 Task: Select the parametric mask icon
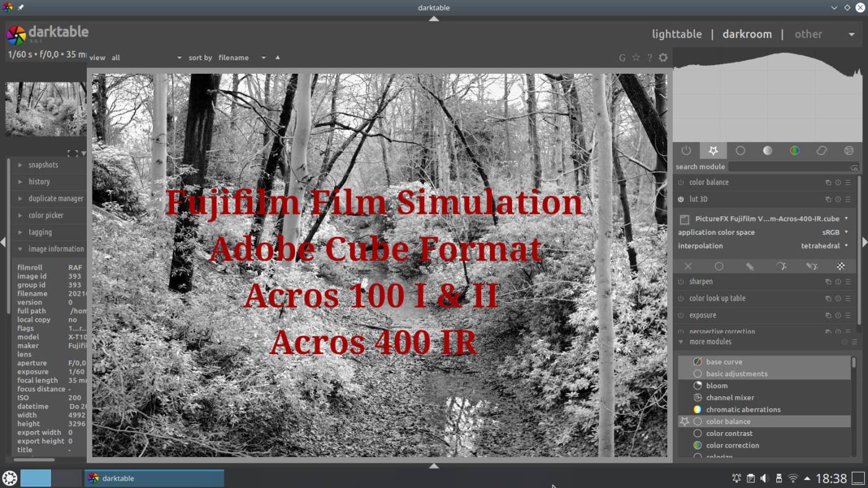(x=781, y=266)
